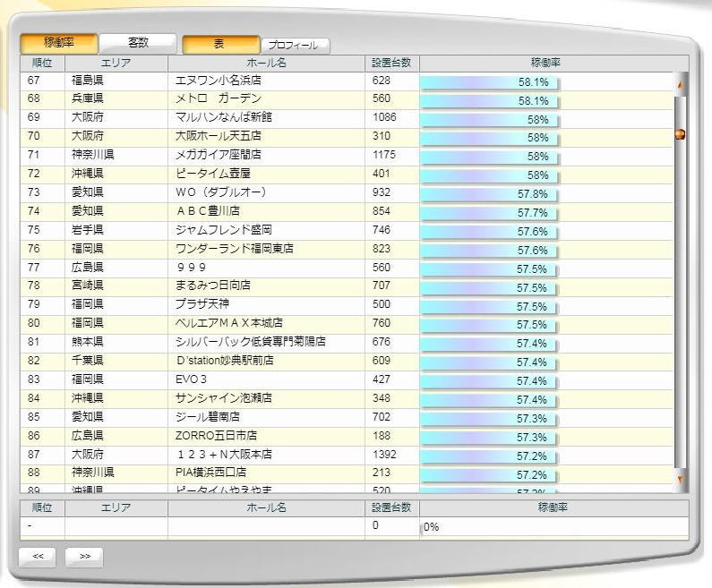
Task: Select row ジール碧南店
Action: click(347, 417)
